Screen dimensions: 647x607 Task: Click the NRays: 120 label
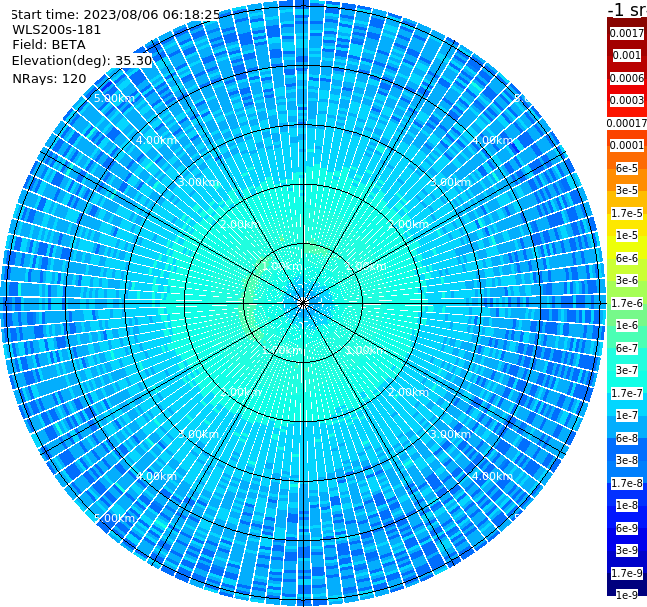[x=49, y=78]
